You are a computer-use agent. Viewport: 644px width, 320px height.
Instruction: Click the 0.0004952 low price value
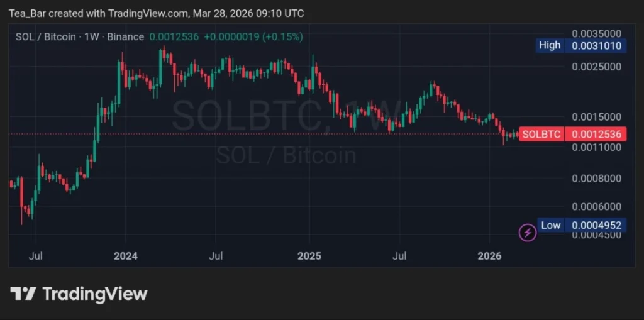(x=596, y=225)
